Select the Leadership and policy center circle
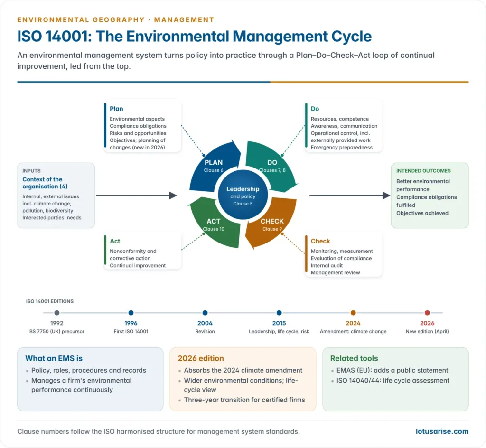The height and width of the screenshot is (448, 486). 243,195
